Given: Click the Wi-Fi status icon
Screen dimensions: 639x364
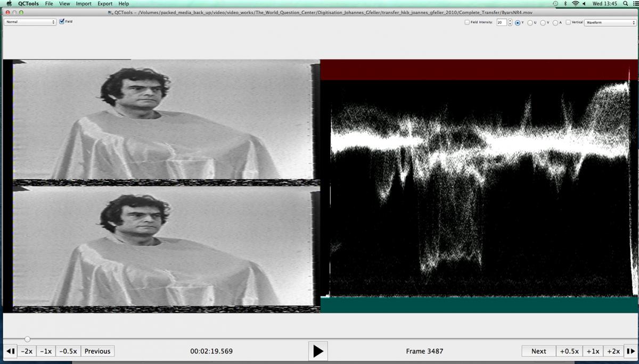Looking at the screenshot, I should [575, 4].
